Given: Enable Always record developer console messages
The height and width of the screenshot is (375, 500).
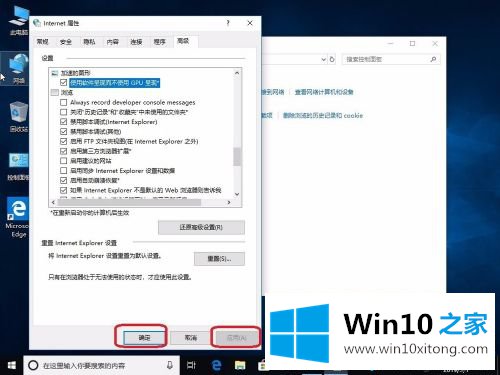Looking at the screenshot, I should (63, 102).
